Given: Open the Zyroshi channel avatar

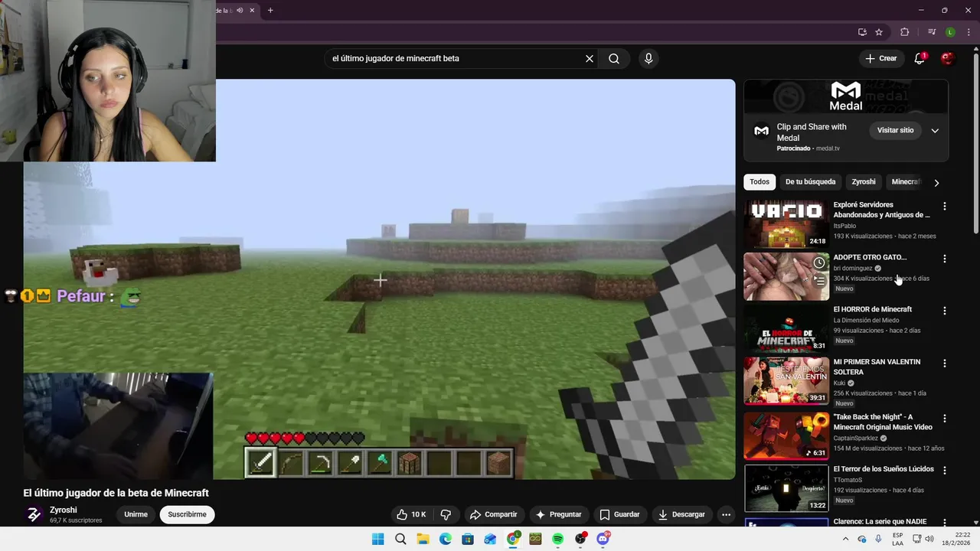Looking at the screenshot, I should [x=34, y=514].
